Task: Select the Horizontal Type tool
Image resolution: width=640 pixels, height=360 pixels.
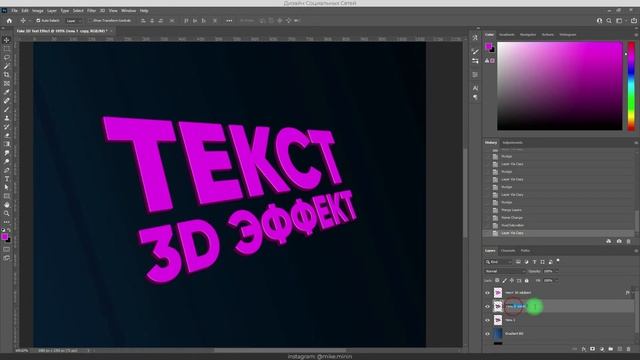Action: tap(7, 179)
